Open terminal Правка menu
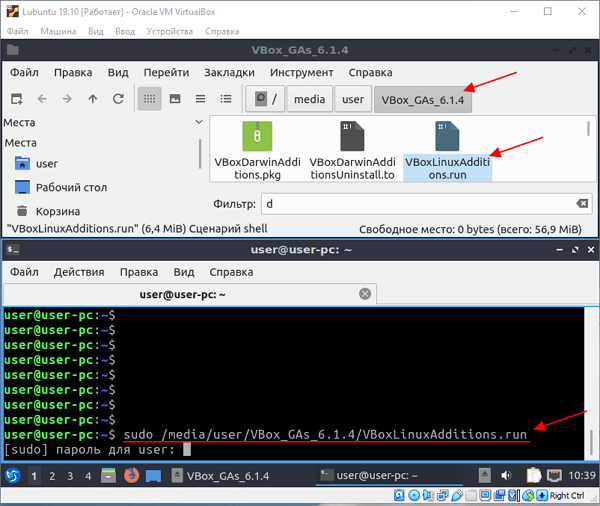This screenshot has height=506, width=600. 139,272
